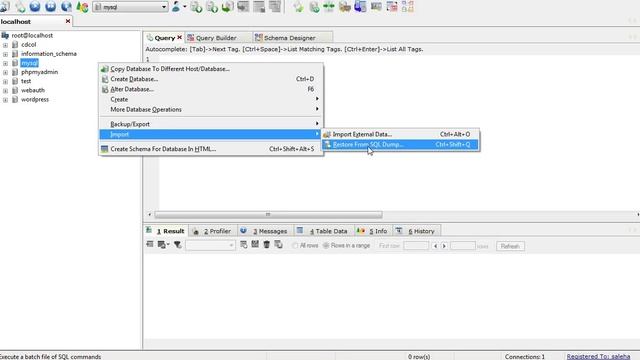Screen dimensions: 640x360
Task: Expand the webauth database node
Action: [x=5, y=91]
